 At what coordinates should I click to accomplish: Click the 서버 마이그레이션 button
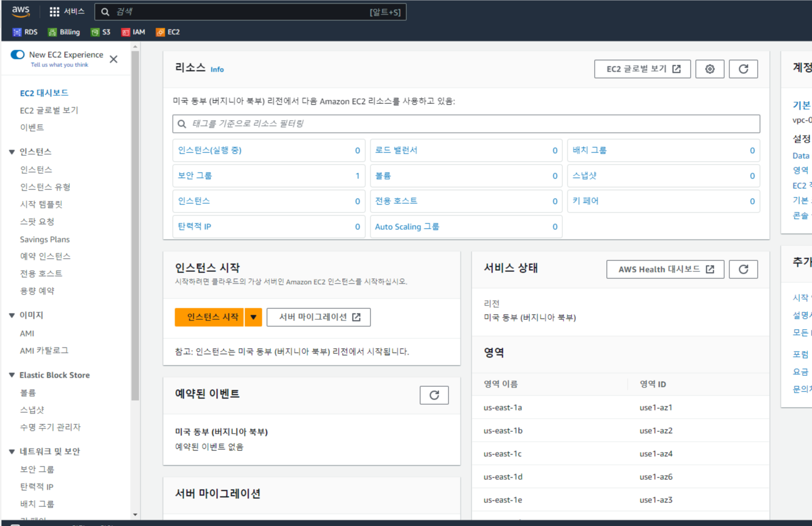[318, 317]
